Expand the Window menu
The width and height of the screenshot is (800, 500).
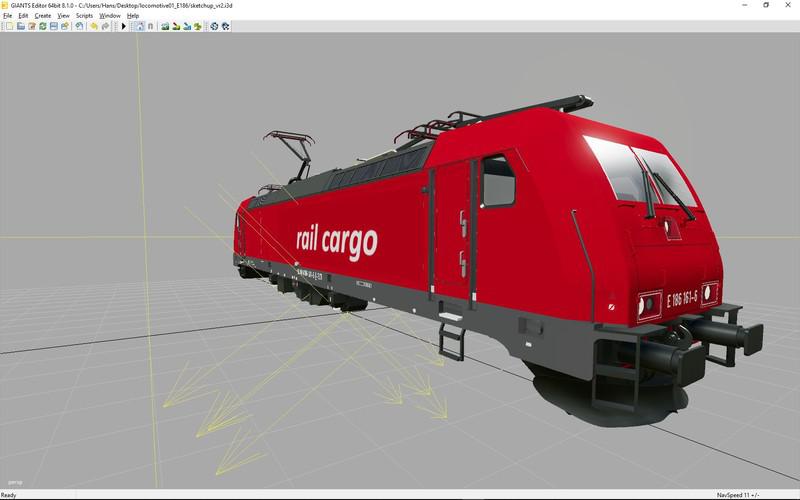pos(109,16)
